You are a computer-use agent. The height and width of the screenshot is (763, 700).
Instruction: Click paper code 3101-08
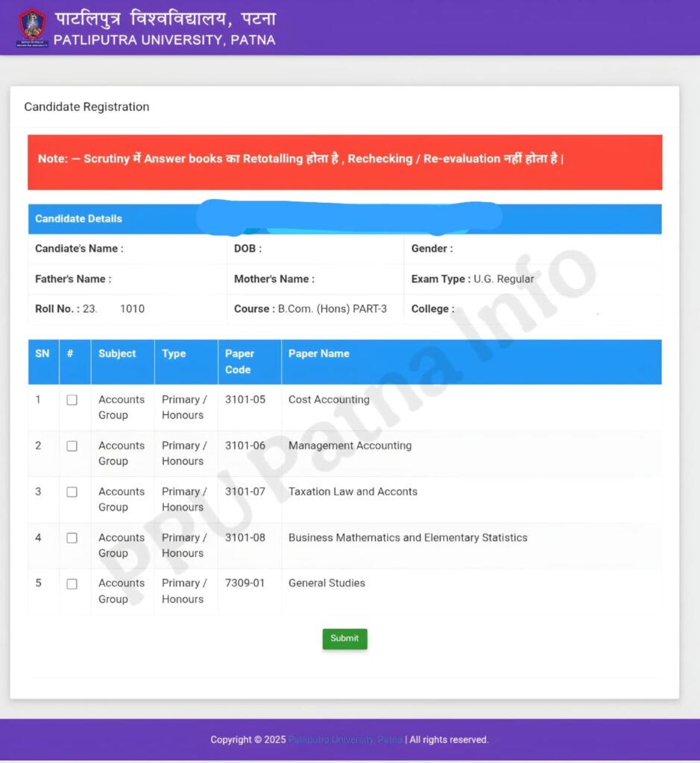(245, 538)
